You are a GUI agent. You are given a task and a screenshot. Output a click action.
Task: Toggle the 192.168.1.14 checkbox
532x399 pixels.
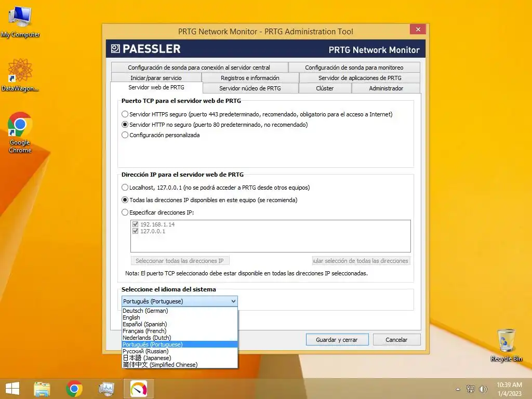[136, 224]
